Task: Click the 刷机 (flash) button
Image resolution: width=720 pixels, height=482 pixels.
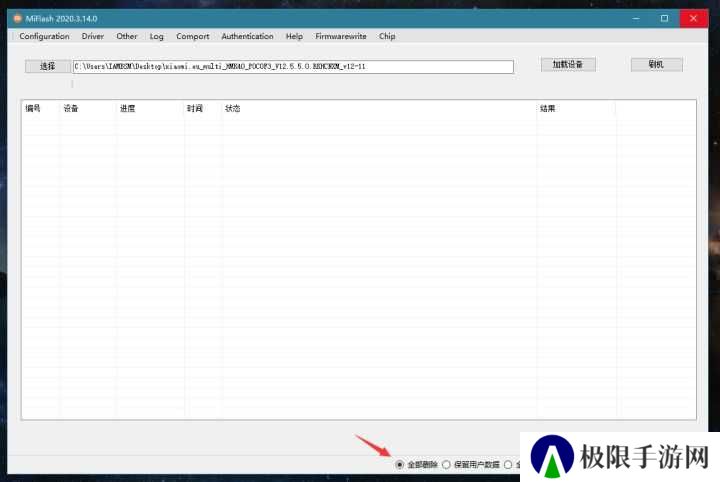Action: [x=656, y=64]
